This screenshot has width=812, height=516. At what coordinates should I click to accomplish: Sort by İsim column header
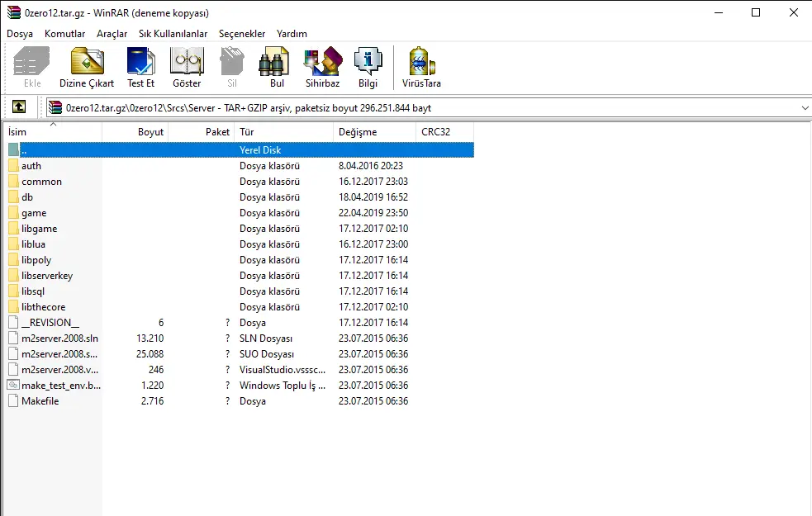click(53, 132)
